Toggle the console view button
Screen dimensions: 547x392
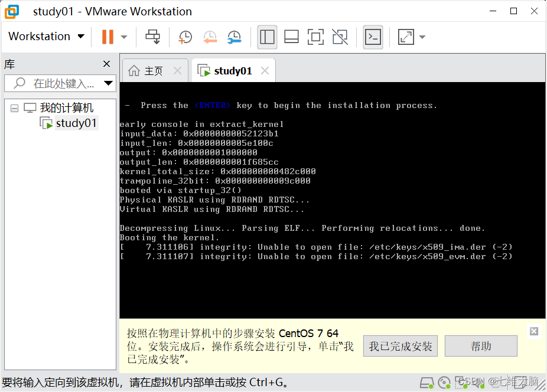click(373, 37)
